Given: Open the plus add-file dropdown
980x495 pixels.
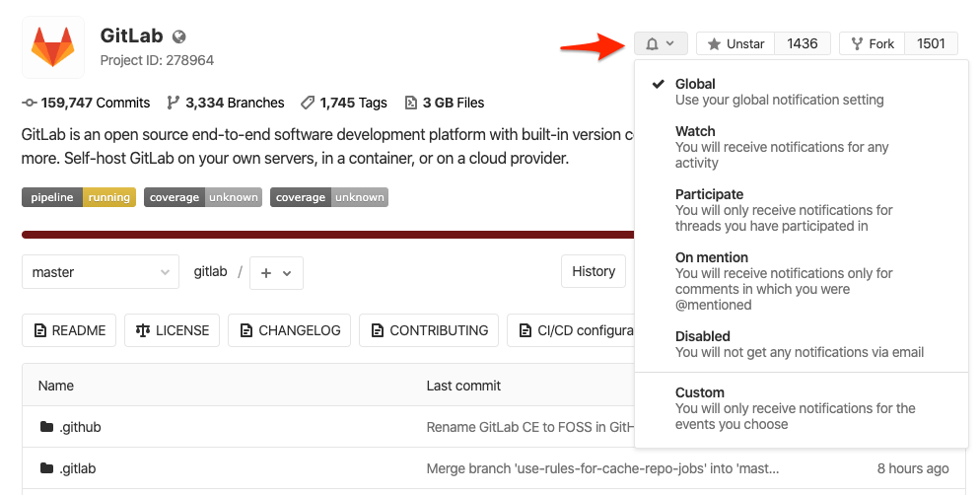Looking at the screenshot, I should [276, 273].
